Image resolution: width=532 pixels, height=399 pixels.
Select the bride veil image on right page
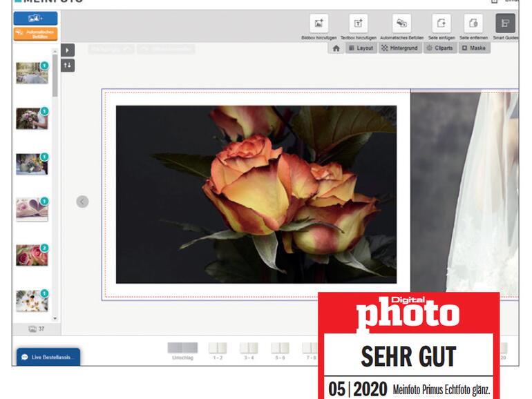point(464,191)
